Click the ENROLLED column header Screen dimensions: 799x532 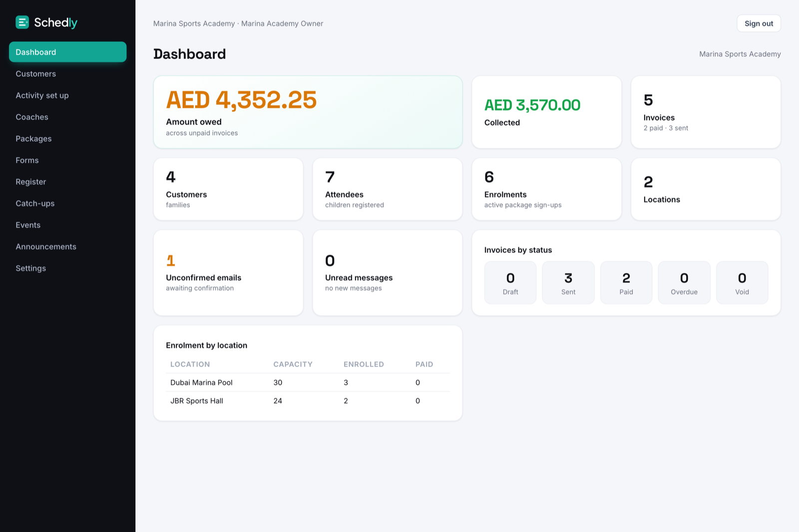click(x=364, y=364)
